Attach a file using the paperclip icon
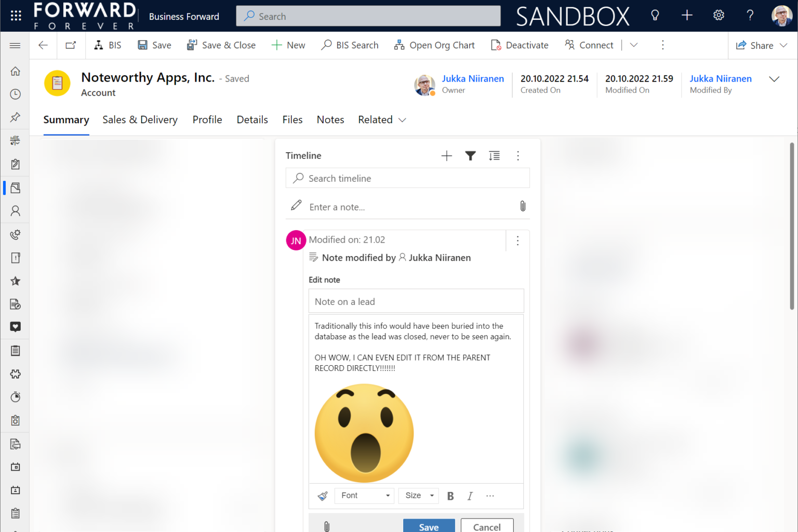Image resolution: width=798 pixels, height=532 pixels. [x=523, y=206]
